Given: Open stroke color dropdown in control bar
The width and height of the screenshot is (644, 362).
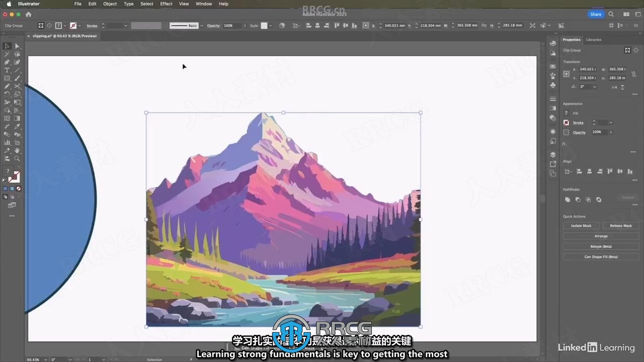Looking at the screenshot, I should click(x=79, y=26).
